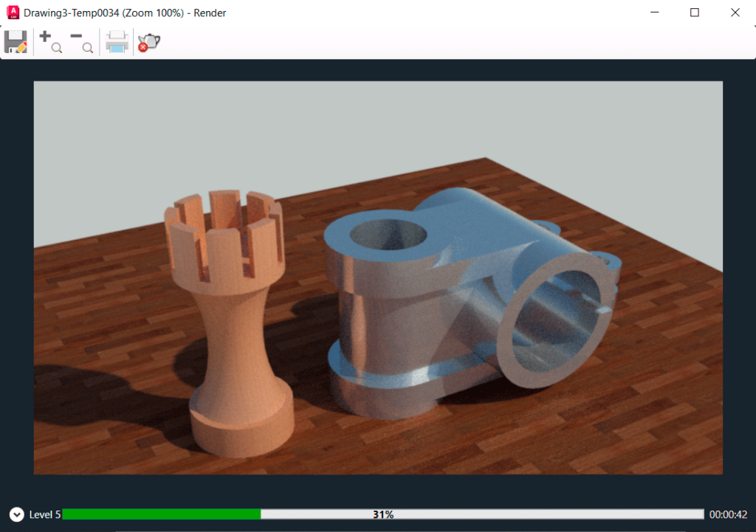Select the magnifier plus zoom tool
Image resolution: width=756 pixels, height=532 pixels.
(x=50, y=41)
